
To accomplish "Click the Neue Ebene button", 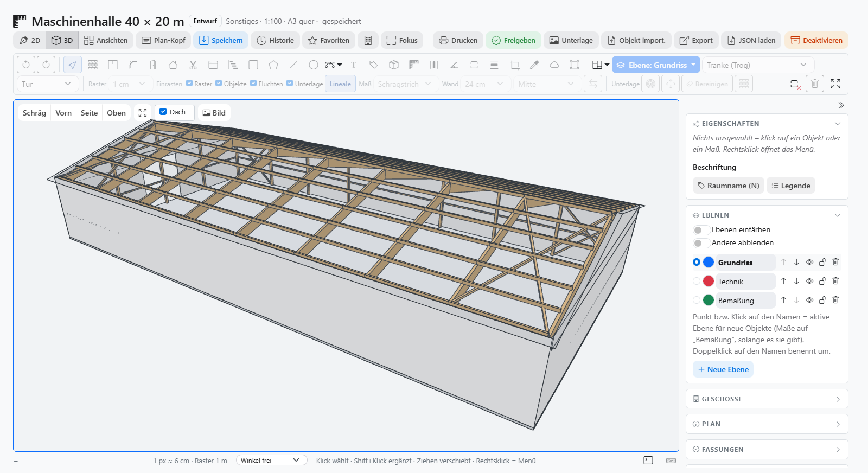I will pos(723,369).
